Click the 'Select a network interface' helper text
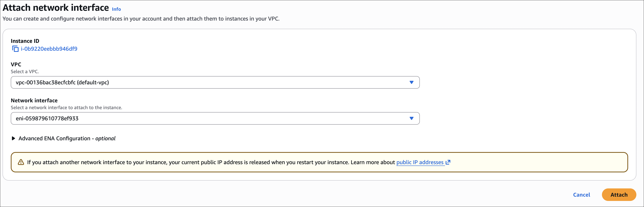This screenshot has height=207, width=644. pyautogui.click(x=66, y=107)
